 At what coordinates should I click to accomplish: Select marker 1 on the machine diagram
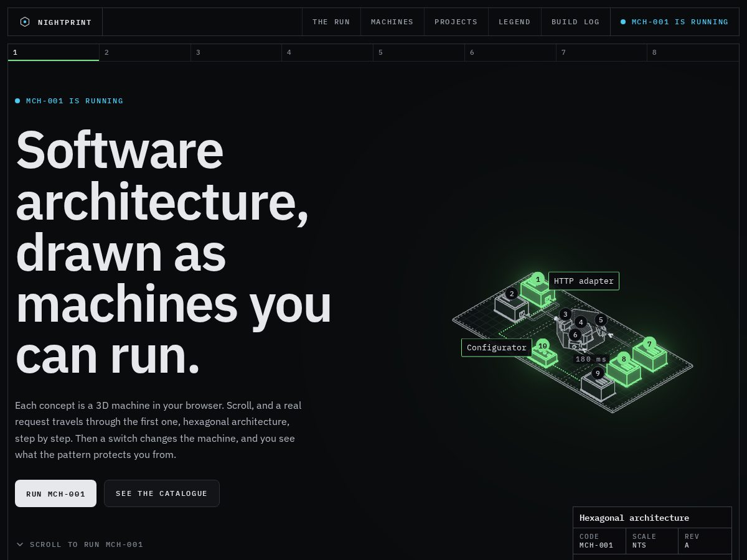[x=538, y=279]
